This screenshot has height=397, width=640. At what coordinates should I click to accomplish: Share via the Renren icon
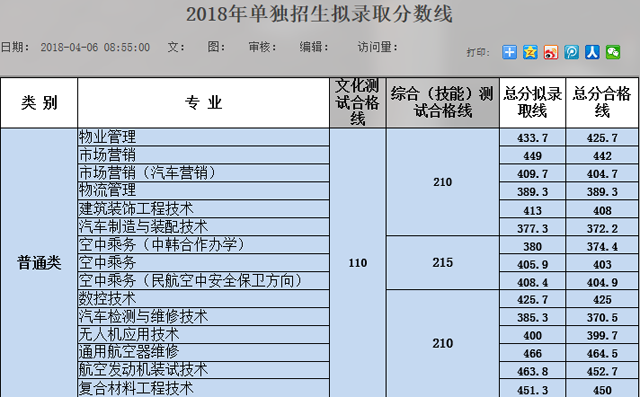pos(592,52)
